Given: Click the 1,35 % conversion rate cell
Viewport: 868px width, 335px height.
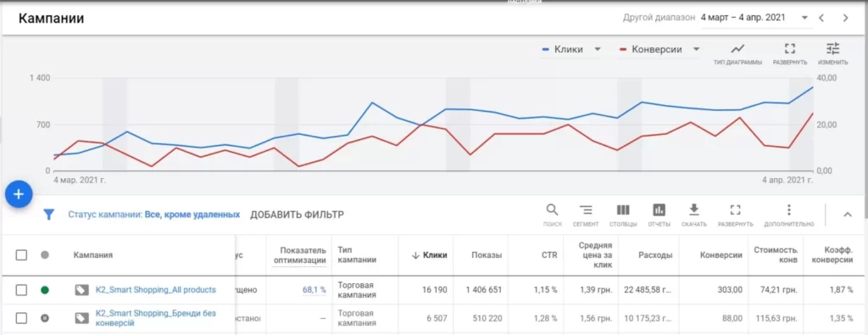Looking at the screenshot, I should coord(842,318).
